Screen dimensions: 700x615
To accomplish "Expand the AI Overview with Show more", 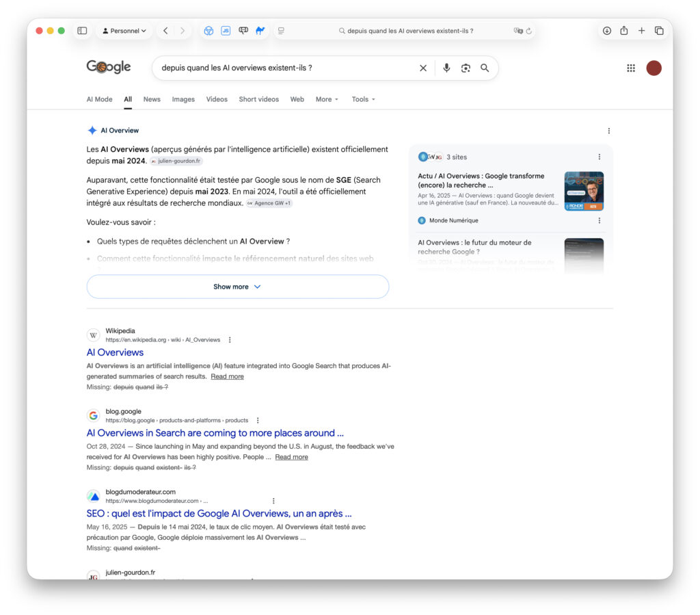I will (x=237, y=287).
